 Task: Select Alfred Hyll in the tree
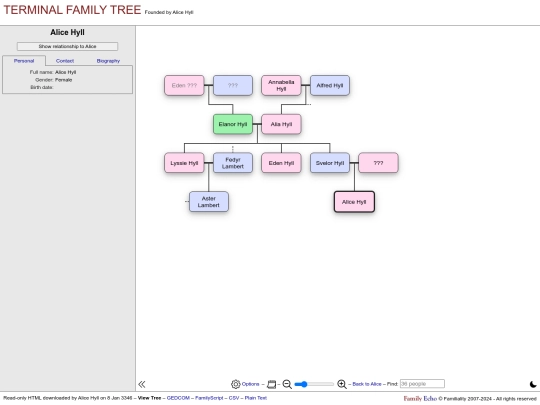pos(330,85)
